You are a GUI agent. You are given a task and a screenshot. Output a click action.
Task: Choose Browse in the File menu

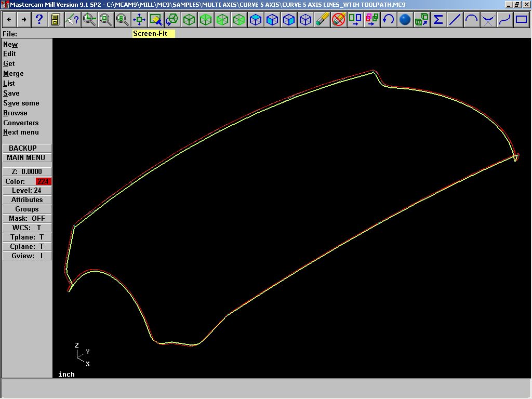pos(15,113)
